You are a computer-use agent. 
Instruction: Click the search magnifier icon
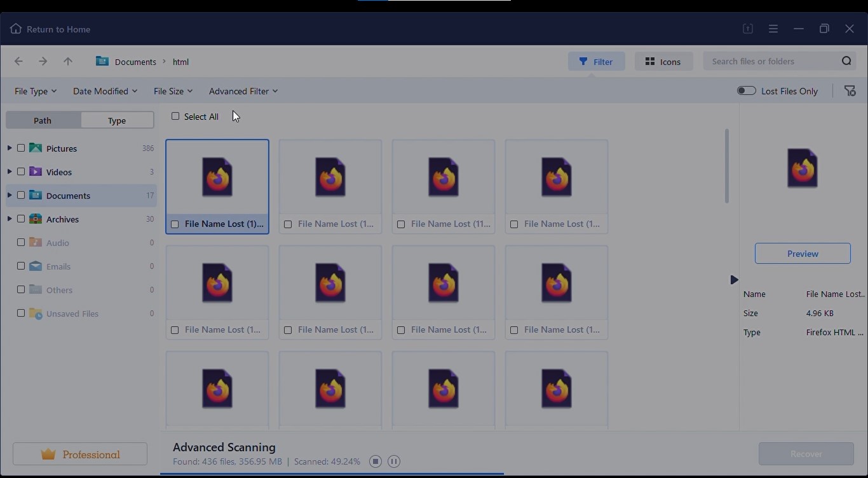coord(846,61)
